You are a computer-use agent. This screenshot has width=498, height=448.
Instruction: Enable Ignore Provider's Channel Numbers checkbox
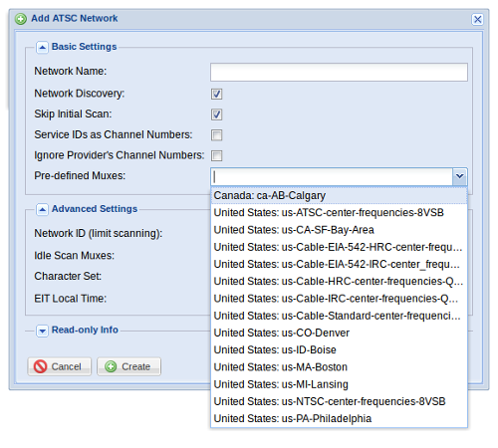(216, 155)
